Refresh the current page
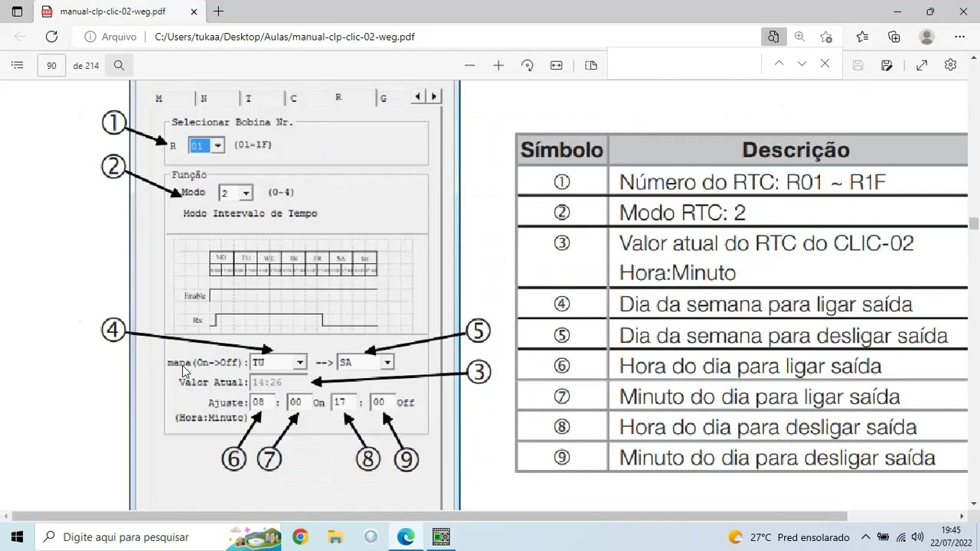Image resolution: width=980 pixels, height=551 pixels. coord(51,37)
